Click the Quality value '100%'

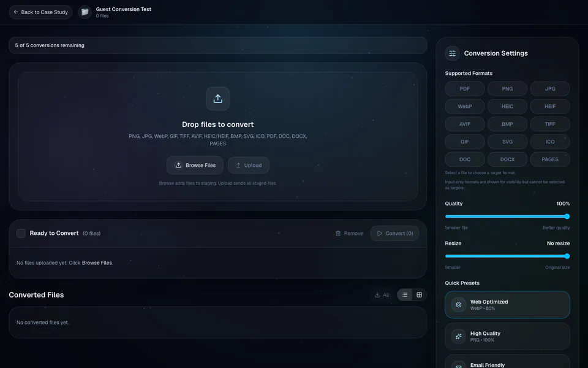(563, 204)
